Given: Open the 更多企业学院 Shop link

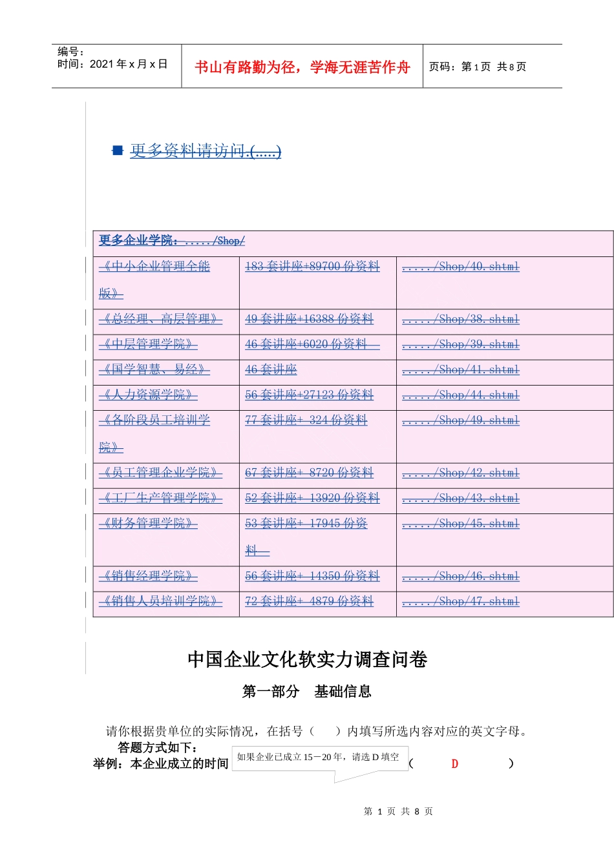Looking at the screenshot, I should click(172, 240).
